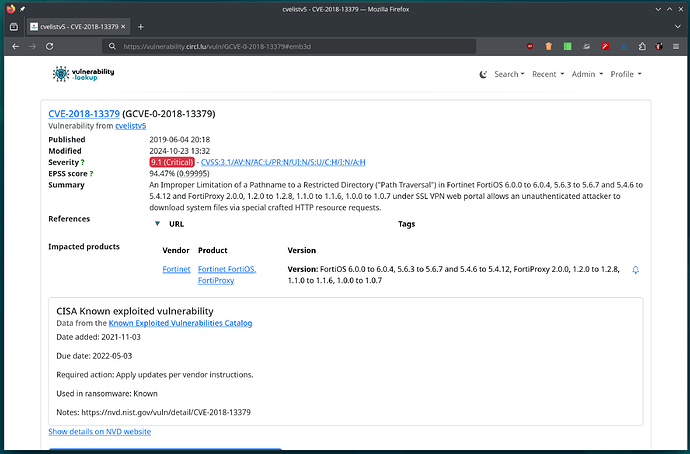Click the Date added: 2021-11-03 line
Viewport: 690px width, 454px height.
point(99,337)
